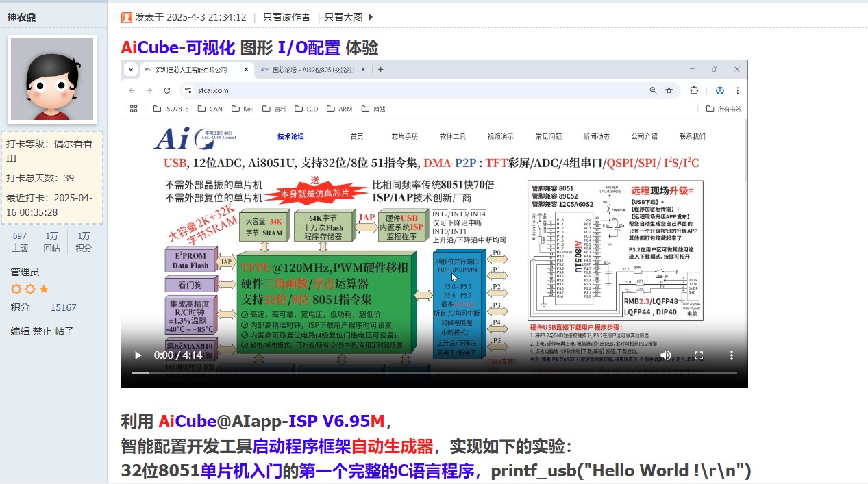
Task: Click the 神农鼎 avatar picture
Action: click(x=52, y=79)
